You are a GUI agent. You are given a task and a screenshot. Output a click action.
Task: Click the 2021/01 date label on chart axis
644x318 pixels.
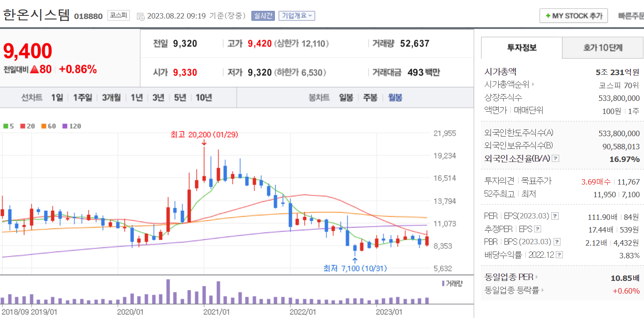click(x=216, y=312)
